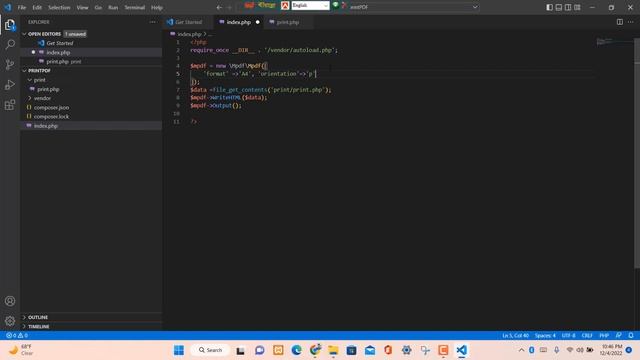This screenshot has width=640, height=360.
Task: Click errors and warnings status indicator
Action: tap(17, 335)
